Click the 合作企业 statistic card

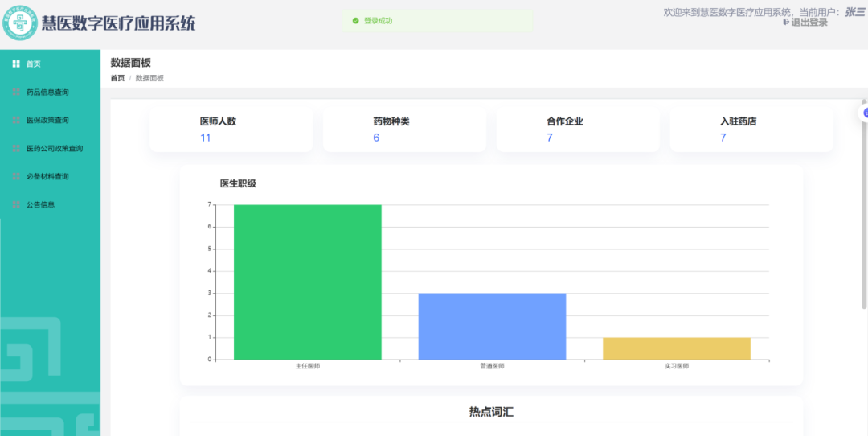point(578,129)
